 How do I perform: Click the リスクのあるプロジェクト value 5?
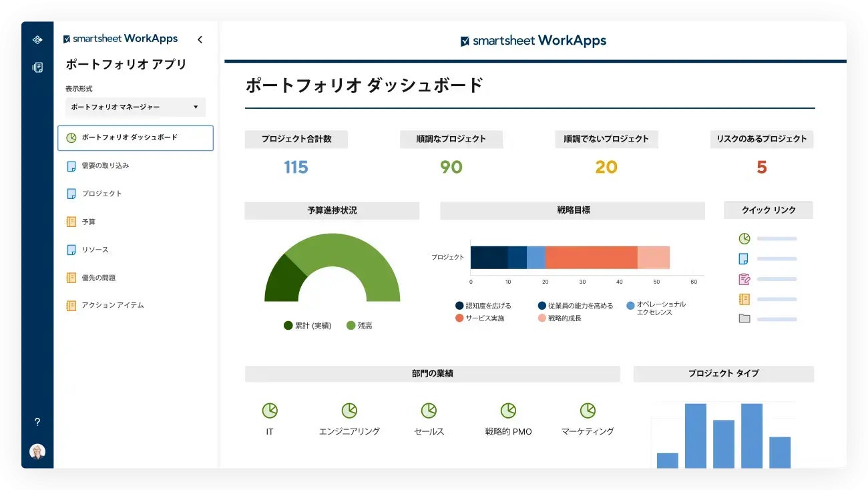coord(762,167)
